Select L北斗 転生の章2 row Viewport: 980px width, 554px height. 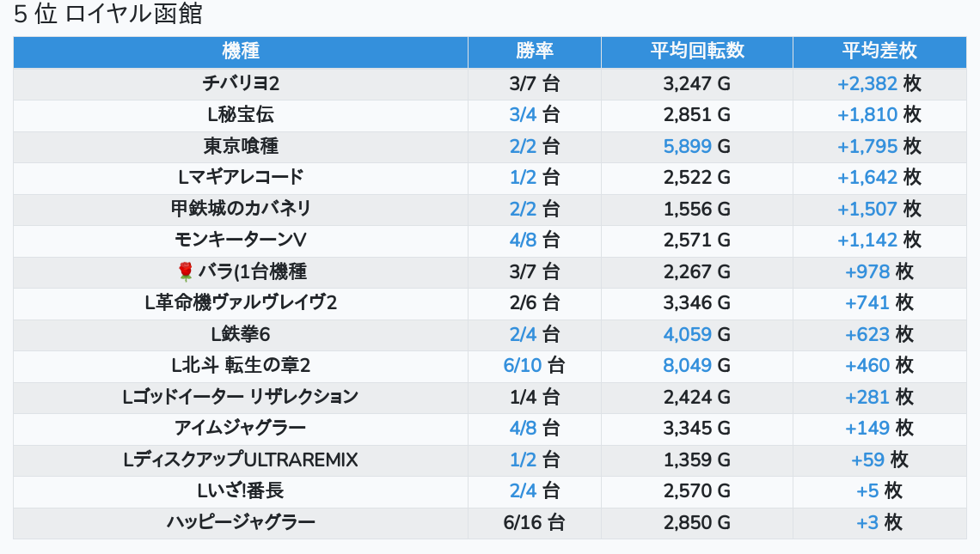[241, 366]
